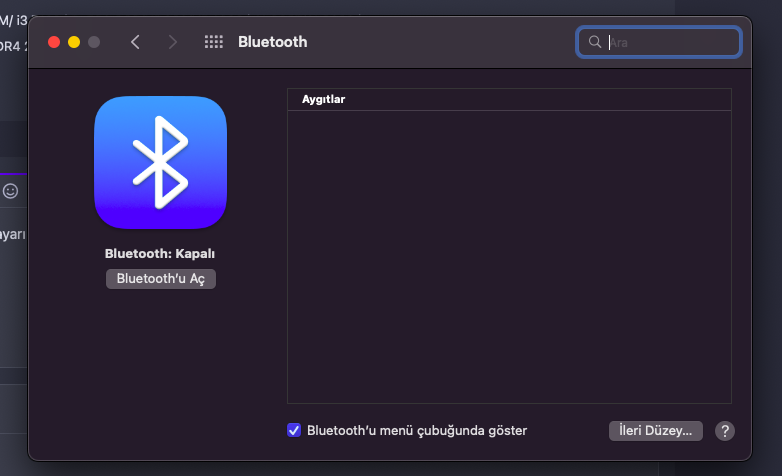Click inside the empty devices list area
Screen dimensions: 782x476
point(509,255)
